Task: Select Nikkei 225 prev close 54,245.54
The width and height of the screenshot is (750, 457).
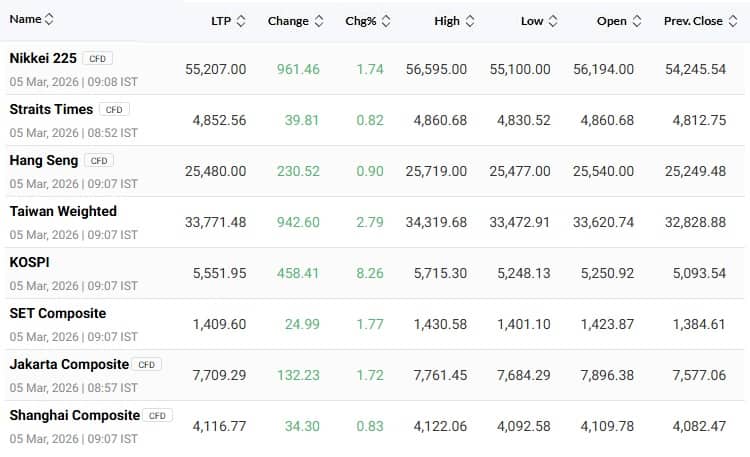Action: click(695, 69)
